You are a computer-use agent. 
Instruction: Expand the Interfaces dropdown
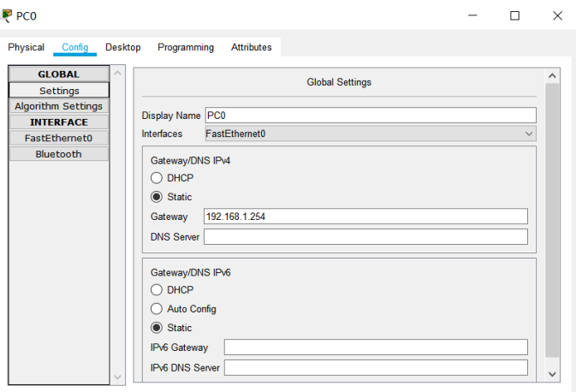(x=371, y=134)
